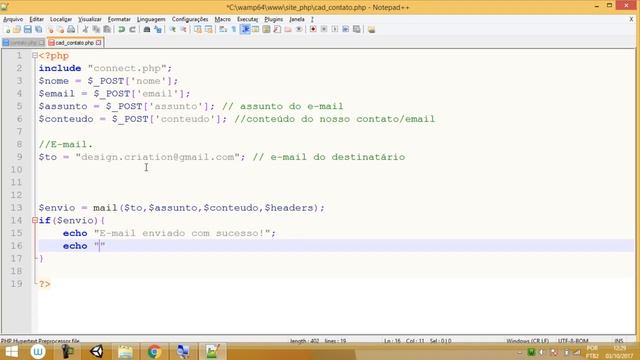The height and width of the screenshot is (360, 640).
Task: Toggle Folder as Workspace panel icon
Action: [288, 29]
